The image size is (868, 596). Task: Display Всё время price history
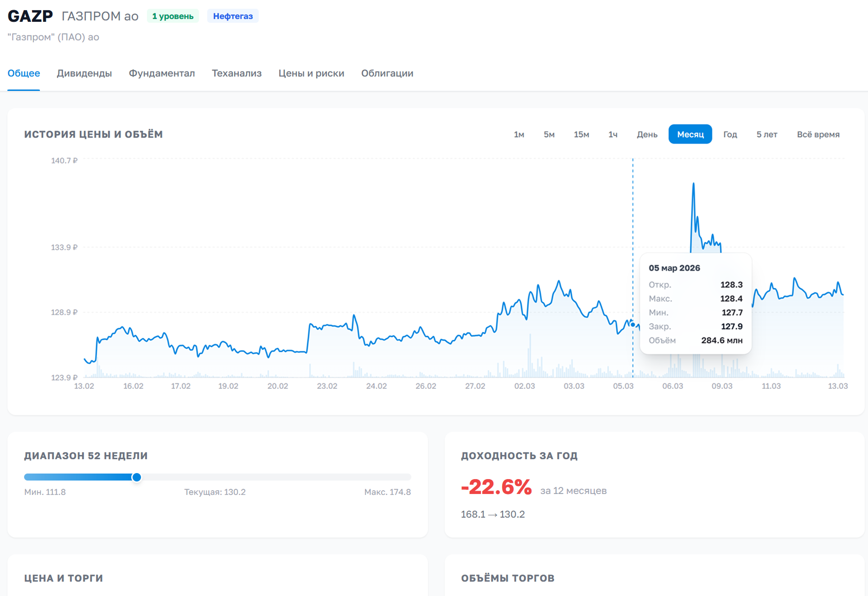[x=818, y=135]
